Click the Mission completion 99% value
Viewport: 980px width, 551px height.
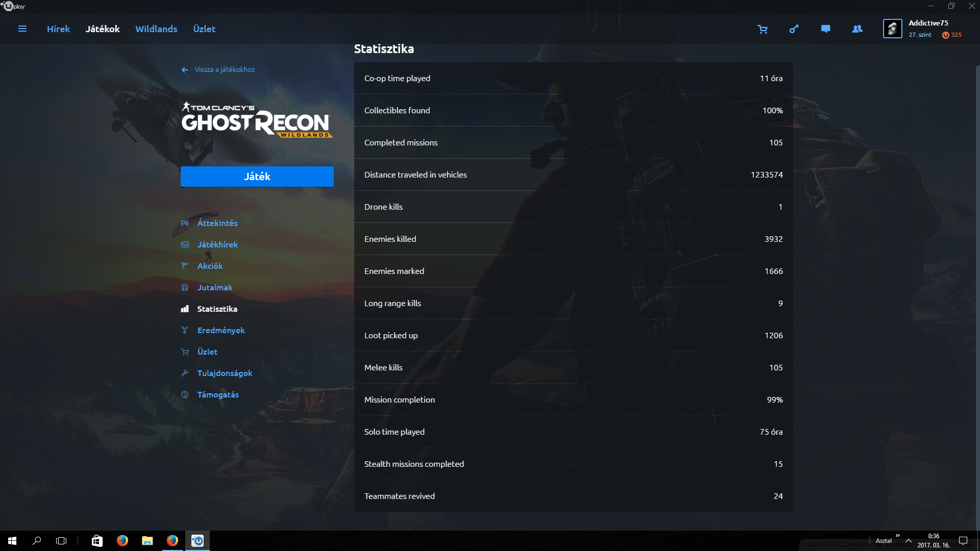click(775, 399)
